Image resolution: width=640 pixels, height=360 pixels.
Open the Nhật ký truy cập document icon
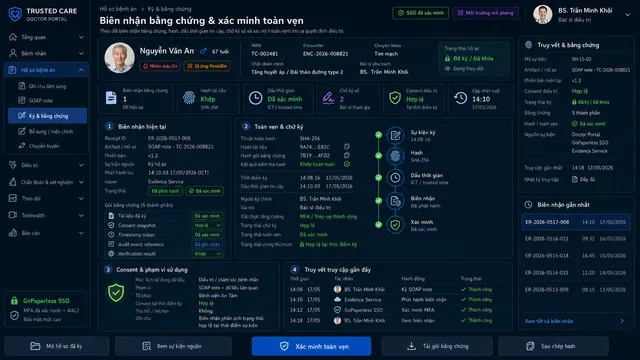click(x=575, y=179)
